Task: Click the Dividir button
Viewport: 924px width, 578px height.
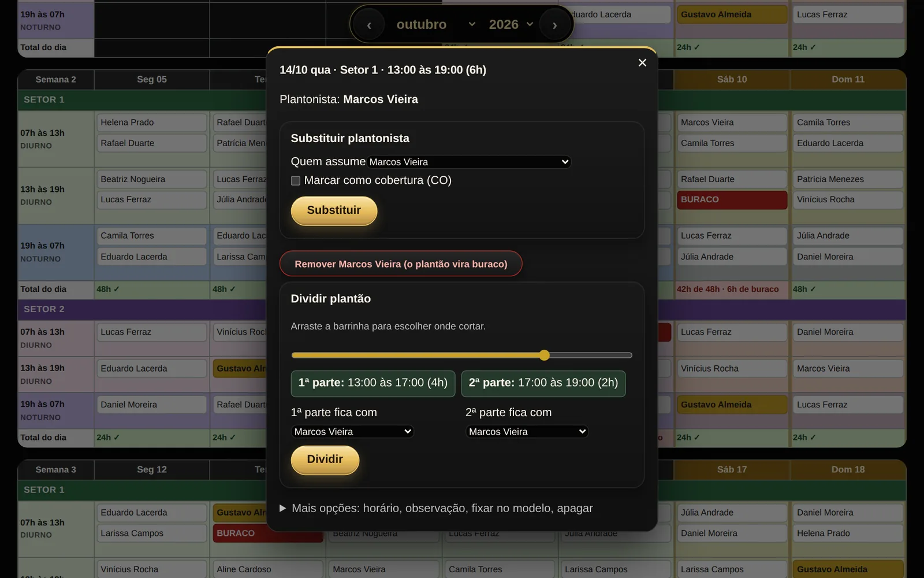Action: point(325,460)
